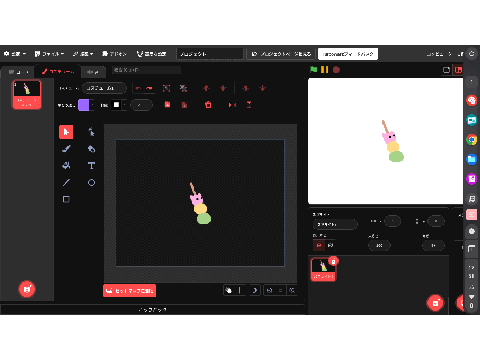Reset the paint canvas zoom
The width and height of the screenshot is (480, 360).
point(281,291)
